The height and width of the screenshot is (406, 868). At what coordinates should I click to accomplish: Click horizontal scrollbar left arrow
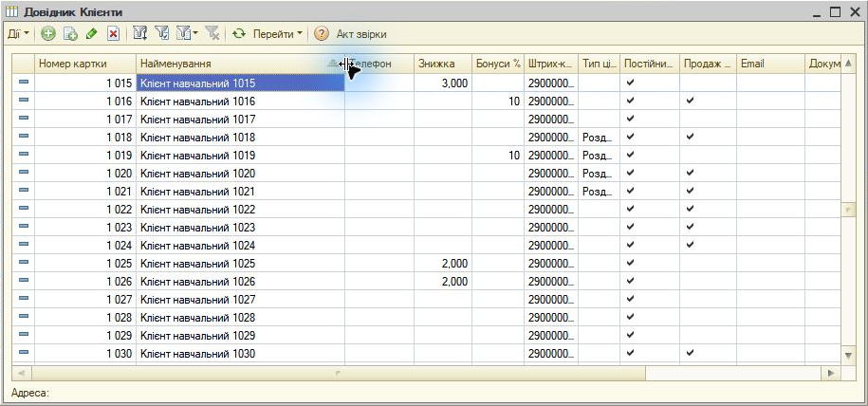click(x=21, y=373)
